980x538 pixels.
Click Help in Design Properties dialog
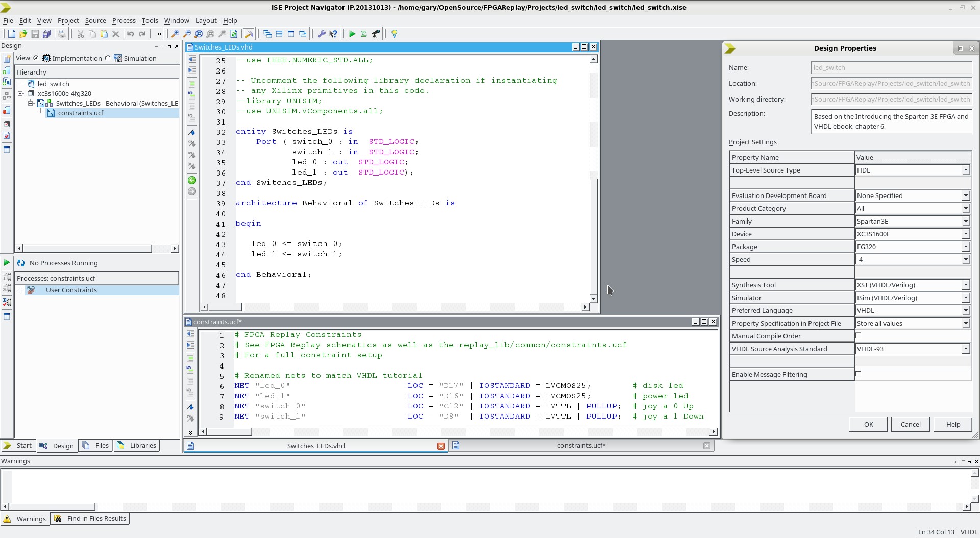pos(952,424)
